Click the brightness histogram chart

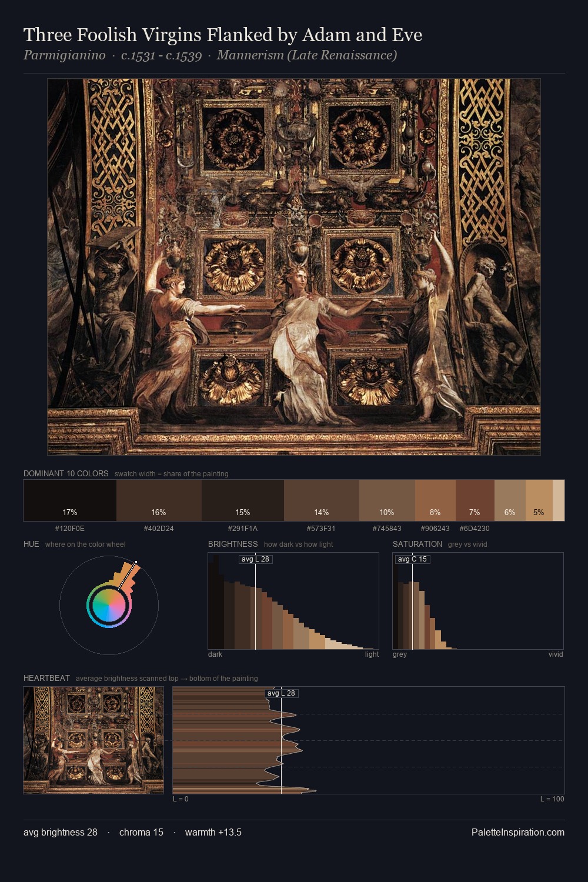(x=293, y=601)
